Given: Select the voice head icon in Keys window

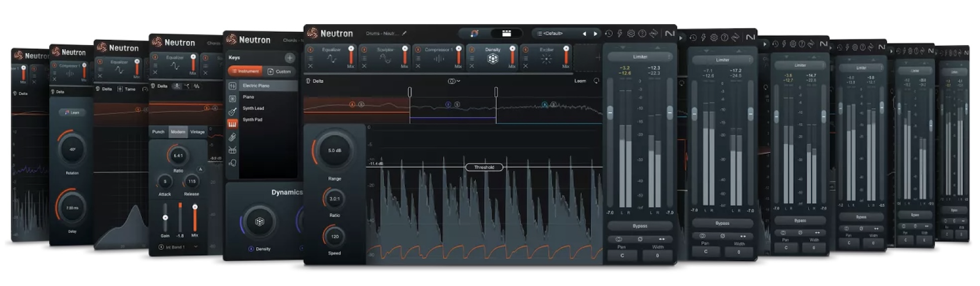Looking at the screenshot, I should point(233,163).
